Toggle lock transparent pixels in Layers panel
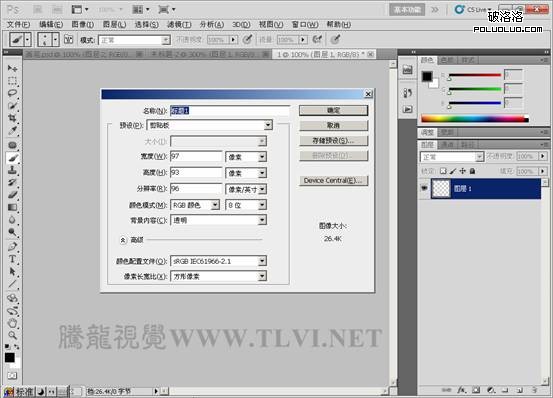The height and width of the screenshot is (398, 553). click(443, 171)
